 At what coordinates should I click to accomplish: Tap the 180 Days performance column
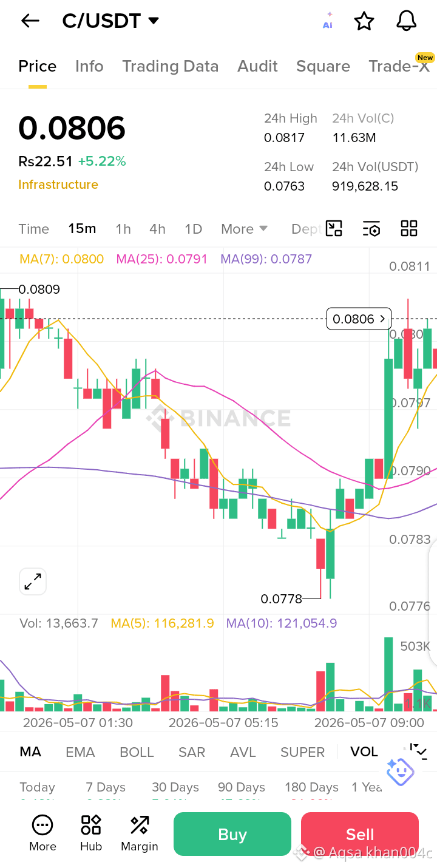click(311, 787)
